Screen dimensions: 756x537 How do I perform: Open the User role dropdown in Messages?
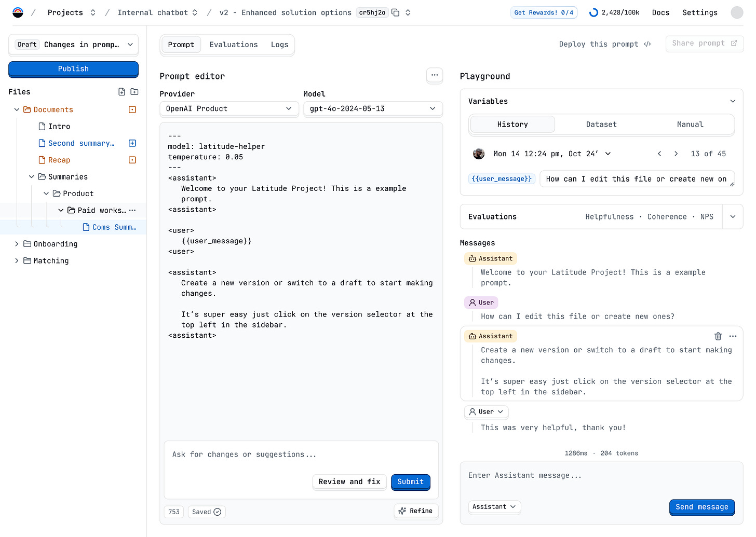pyautogui.click(x=486, y=412)
